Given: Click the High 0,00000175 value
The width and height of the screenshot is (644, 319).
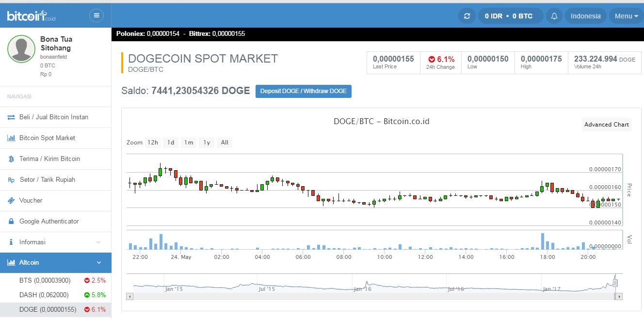Looking at the screenshot, I should 541,59.
